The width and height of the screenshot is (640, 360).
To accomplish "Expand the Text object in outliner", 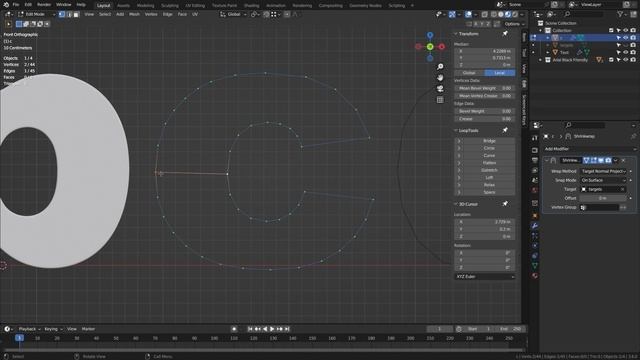I will tap(548, 52).
